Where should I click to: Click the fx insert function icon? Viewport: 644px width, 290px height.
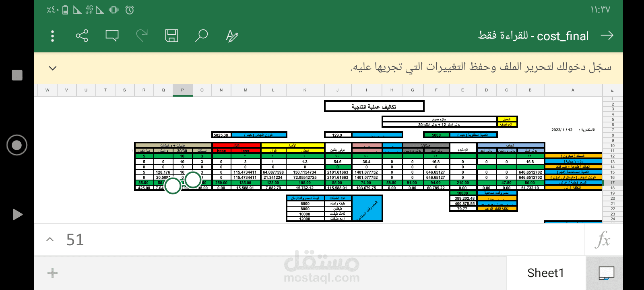tap(603, 240)
